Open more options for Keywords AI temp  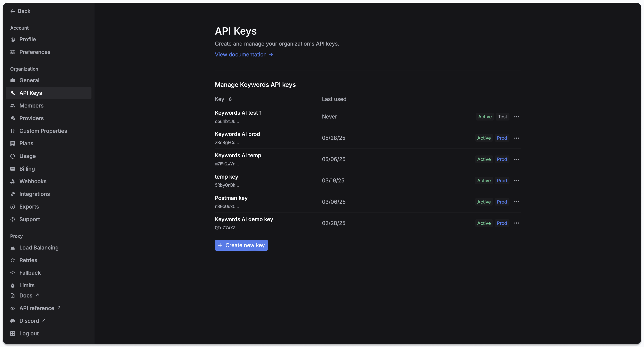[x=517, y=159]
